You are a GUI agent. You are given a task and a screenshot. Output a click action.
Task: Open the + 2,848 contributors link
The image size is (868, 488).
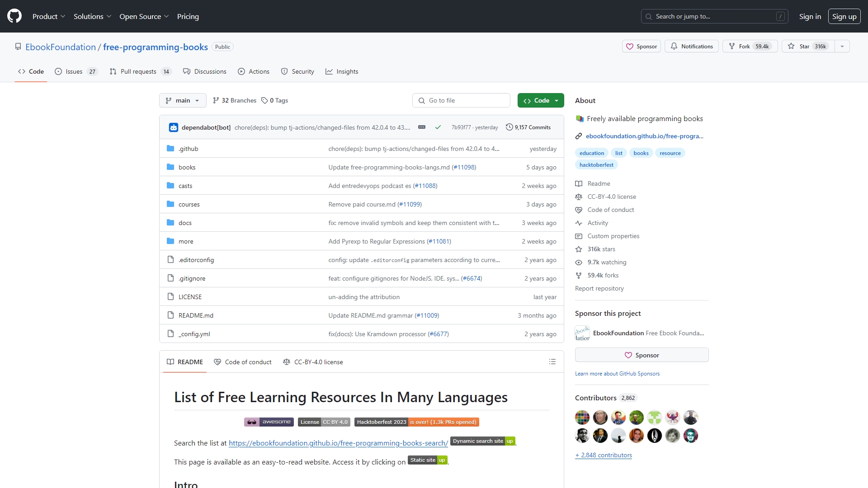tap(604, 455)
